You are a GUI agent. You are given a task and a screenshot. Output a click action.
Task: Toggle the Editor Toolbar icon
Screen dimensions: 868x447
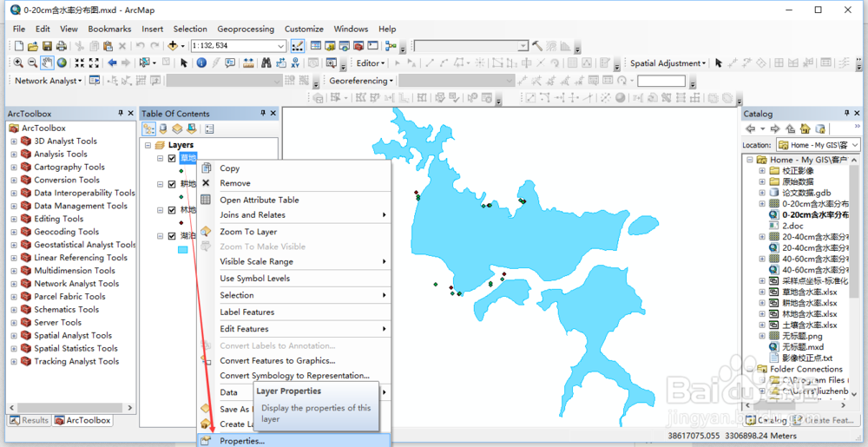click(x=297, y=46)
